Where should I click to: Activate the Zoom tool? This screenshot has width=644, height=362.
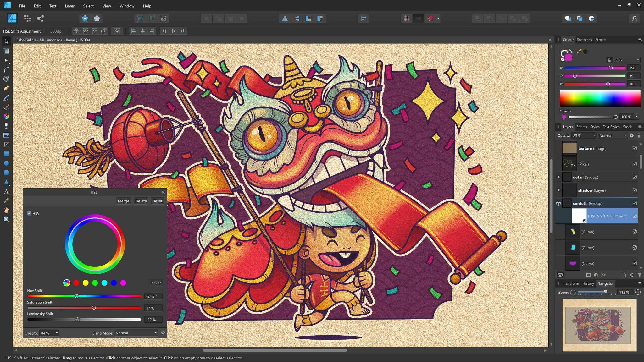coord(6,219)
